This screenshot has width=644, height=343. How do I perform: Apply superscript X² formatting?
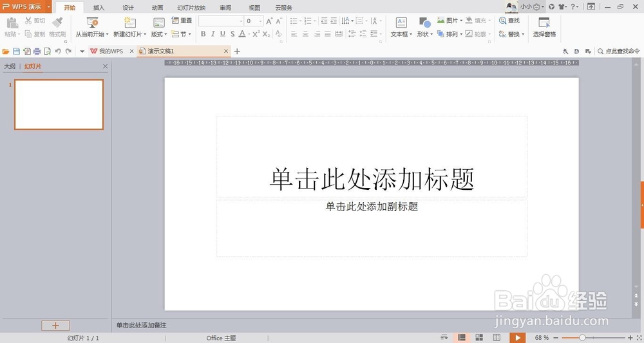(256, 34)
